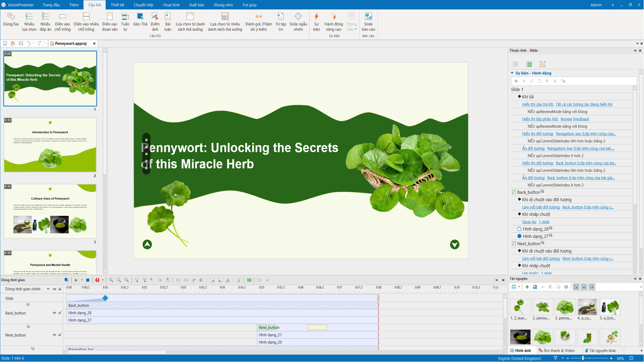644x362 pixels.
Task: Expand Sự kiện - Hành động panel section
Action: click(513, 73)
